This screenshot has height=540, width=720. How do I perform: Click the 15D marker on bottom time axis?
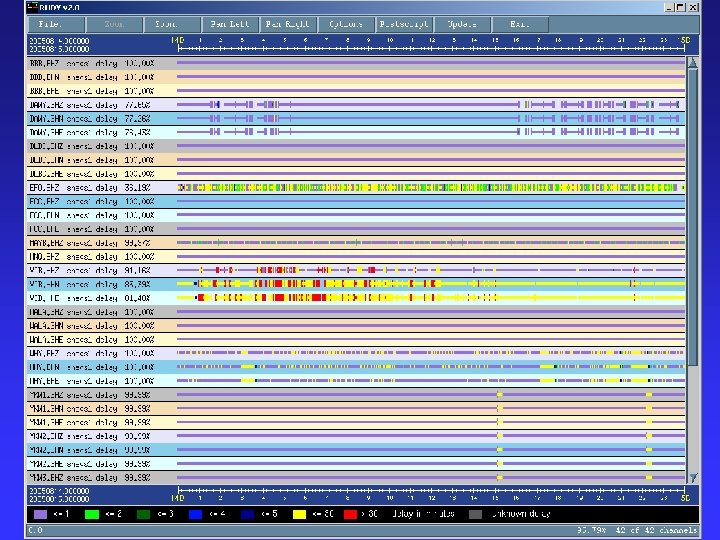[685, 498]
